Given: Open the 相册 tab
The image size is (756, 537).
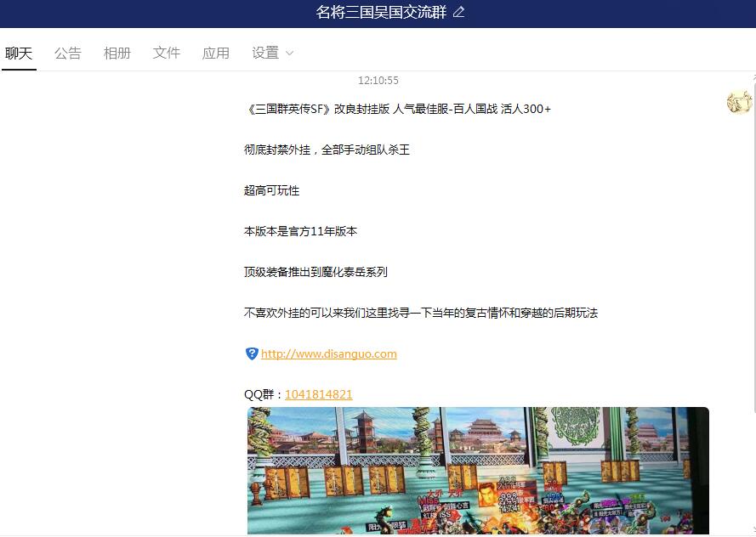Looking at the screenshot, I should (x=117, y=53).
